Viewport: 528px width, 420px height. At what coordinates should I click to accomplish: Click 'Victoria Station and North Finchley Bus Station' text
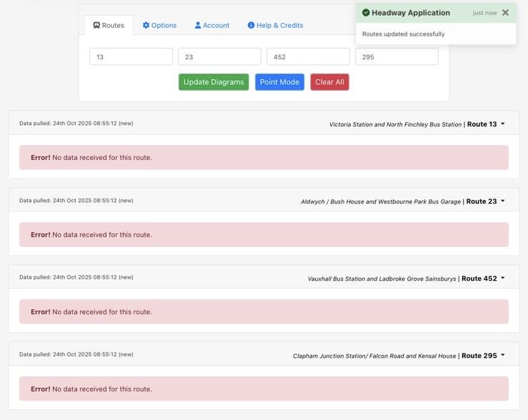click(395, 124)
